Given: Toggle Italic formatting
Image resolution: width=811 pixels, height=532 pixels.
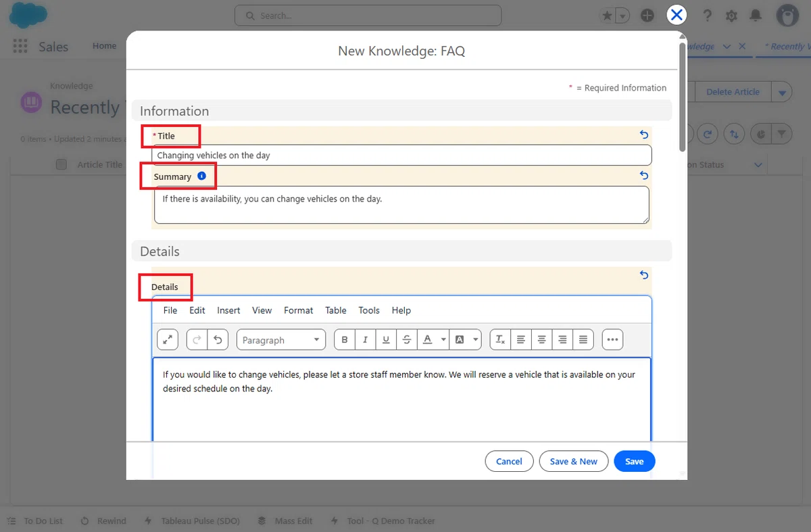Looking at the screenshot, I should click(x=365, y=339).
